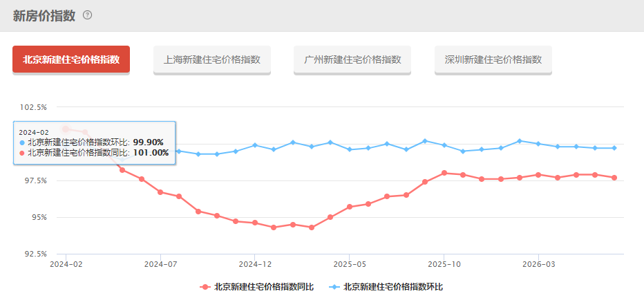This screenshot has width=644, height=307.
Task: Click the blue diamond point at 2026-03
Action: coord(538,143)
